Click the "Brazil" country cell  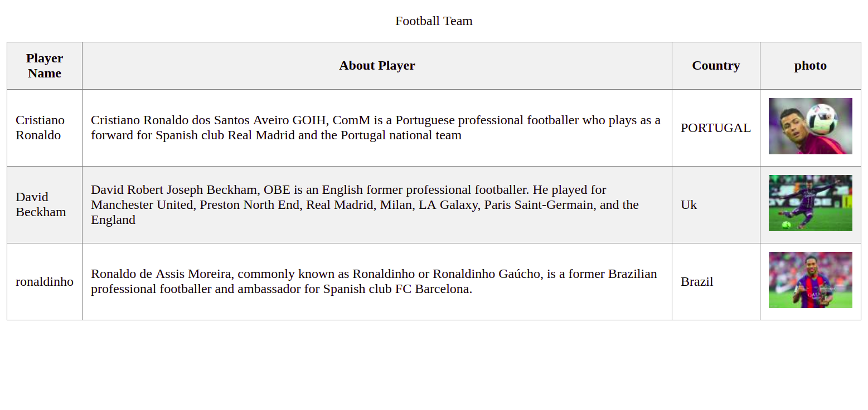(x=697, y=282)
